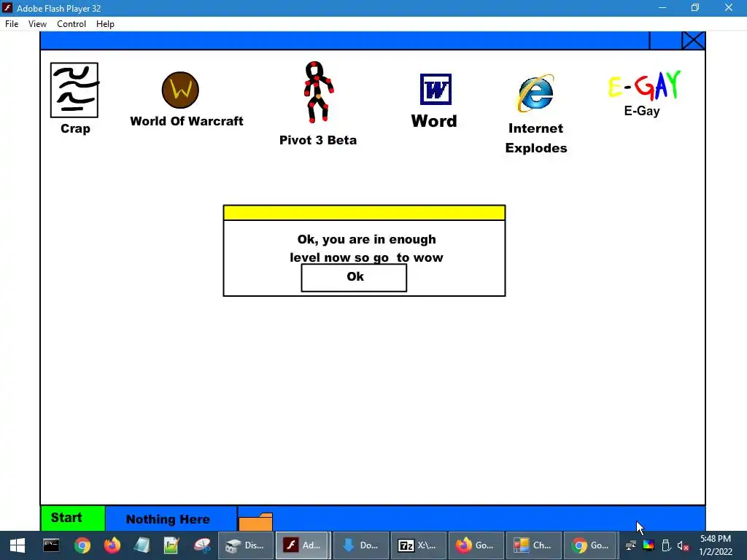Switch to the Ad... Flash Player taskbar window

click(302, 545)
